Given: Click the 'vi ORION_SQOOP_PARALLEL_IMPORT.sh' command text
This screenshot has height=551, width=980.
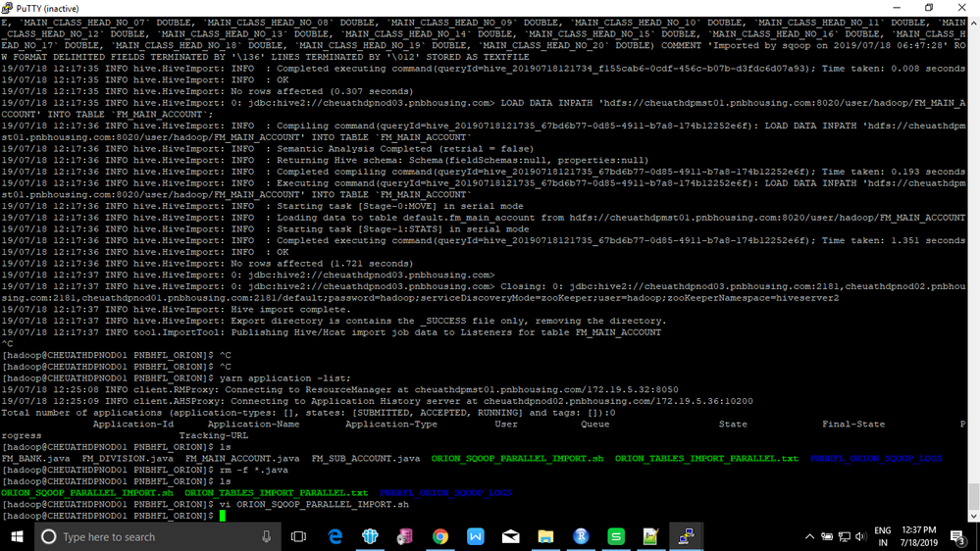Looking at the screenshot, I should 314,504.
